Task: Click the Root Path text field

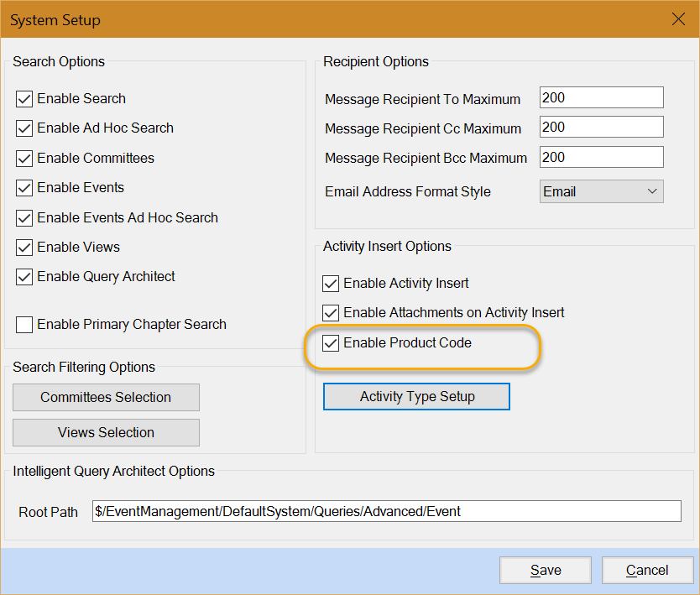Action: point(386,511)
